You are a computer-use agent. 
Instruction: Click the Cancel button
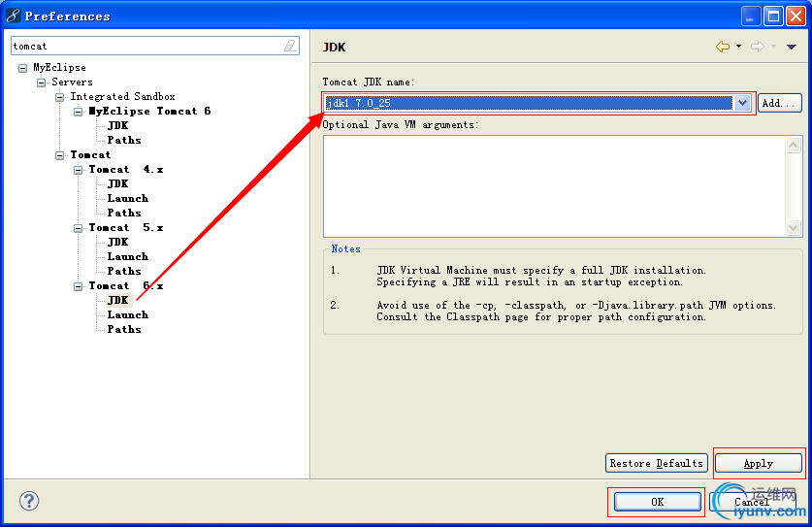[x=752, y=502]
